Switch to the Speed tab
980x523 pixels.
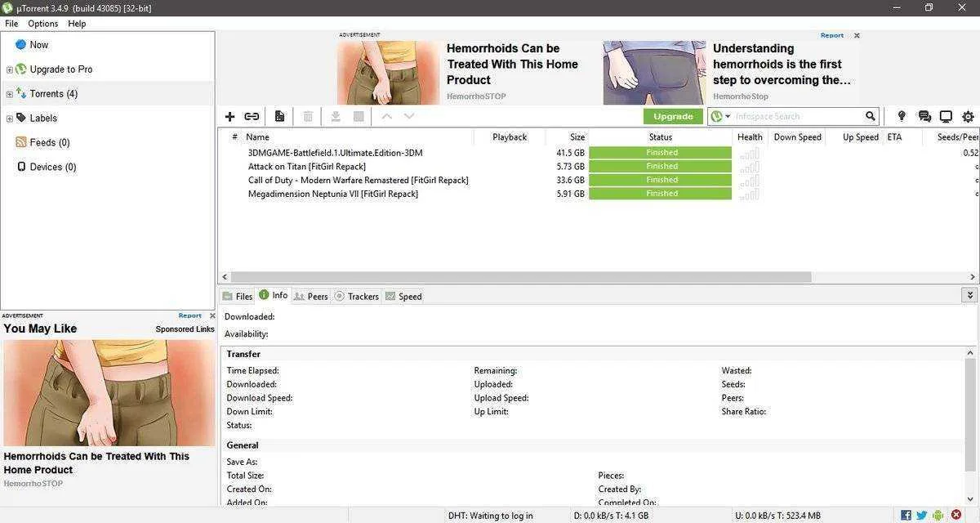403,297
